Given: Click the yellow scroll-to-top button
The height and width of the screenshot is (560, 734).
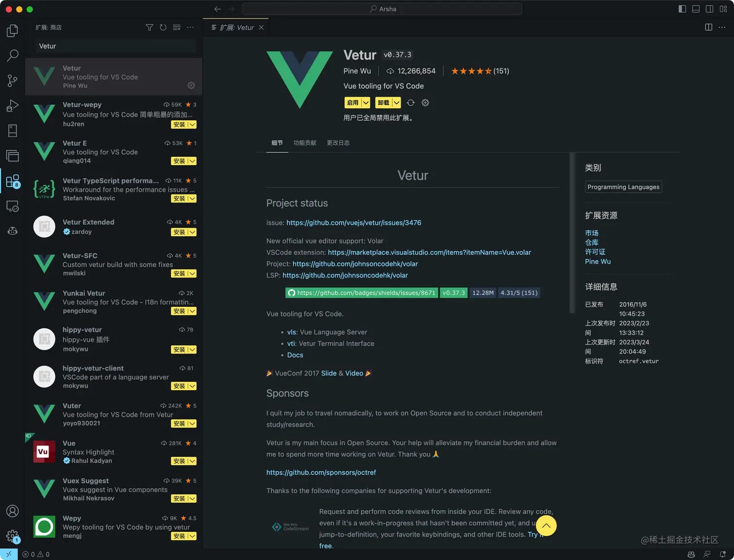Looking at the screenshot, I should click(x=546, y=526).
